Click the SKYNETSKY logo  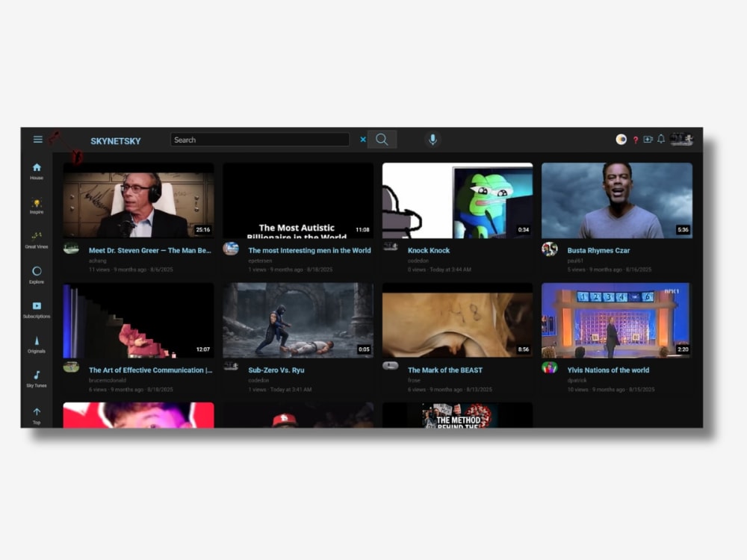(x=116, y=141)
